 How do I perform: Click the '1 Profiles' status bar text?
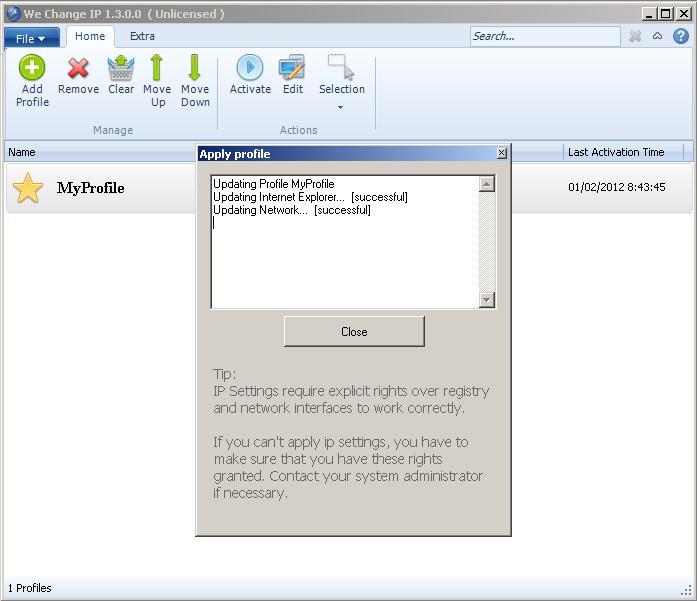point(30,588)
